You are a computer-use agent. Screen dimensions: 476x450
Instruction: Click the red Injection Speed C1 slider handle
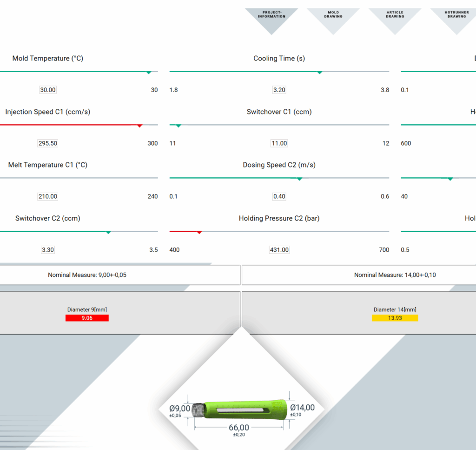139,125
